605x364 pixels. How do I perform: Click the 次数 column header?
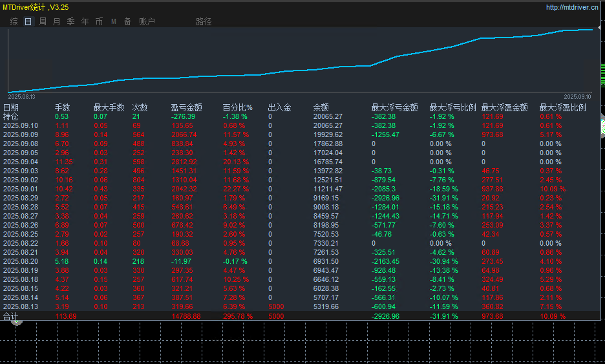pos(140,108)
